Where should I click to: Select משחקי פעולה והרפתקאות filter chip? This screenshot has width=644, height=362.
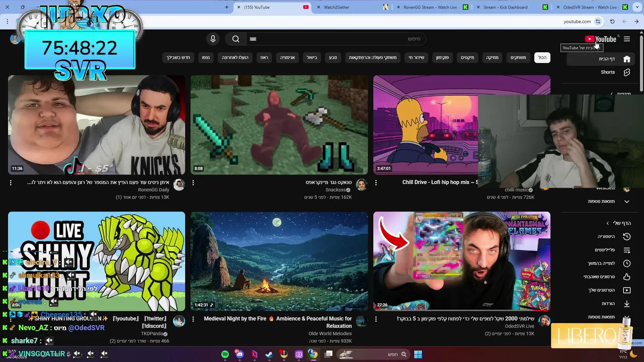click(373, 57)
